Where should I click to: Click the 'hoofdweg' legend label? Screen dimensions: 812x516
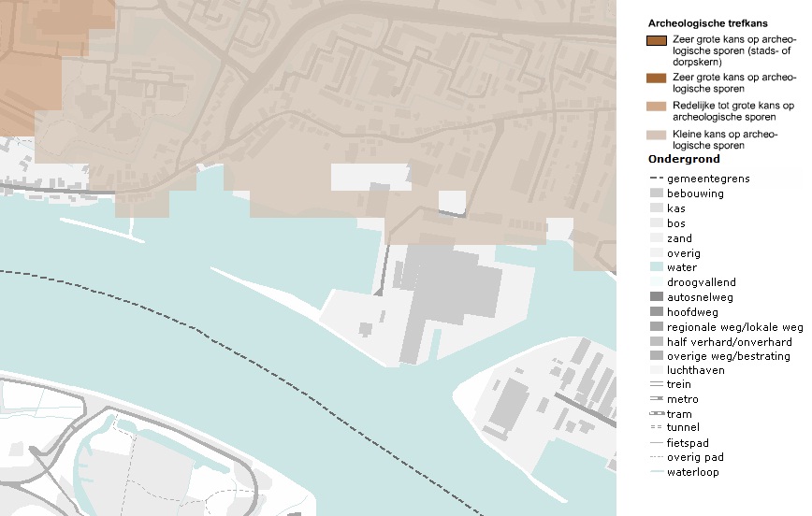click(692, 312)
